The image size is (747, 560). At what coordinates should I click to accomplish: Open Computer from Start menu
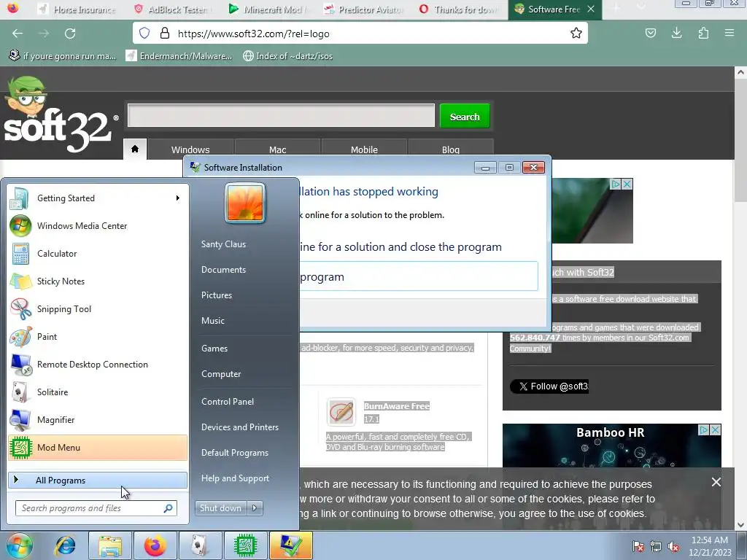pyautogui.click(x=221, y=374)
